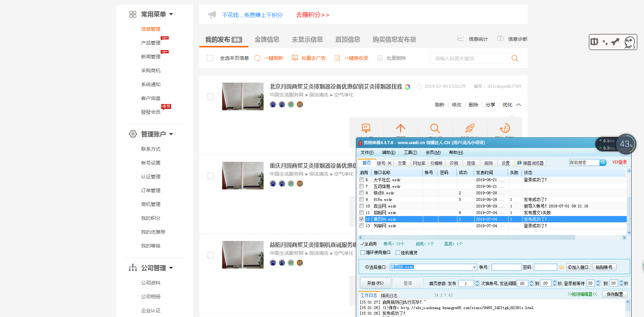Collapse the 优化 panel chevron

[519, 105]
